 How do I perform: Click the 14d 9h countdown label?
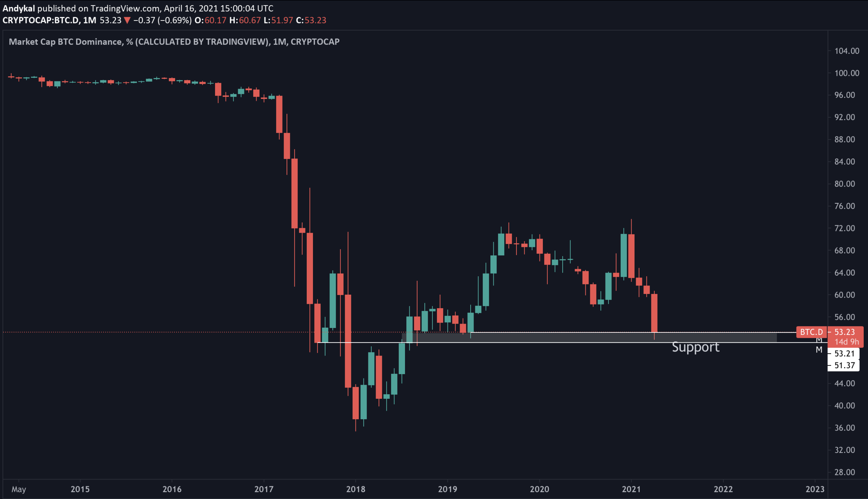(x=847, y=342)
